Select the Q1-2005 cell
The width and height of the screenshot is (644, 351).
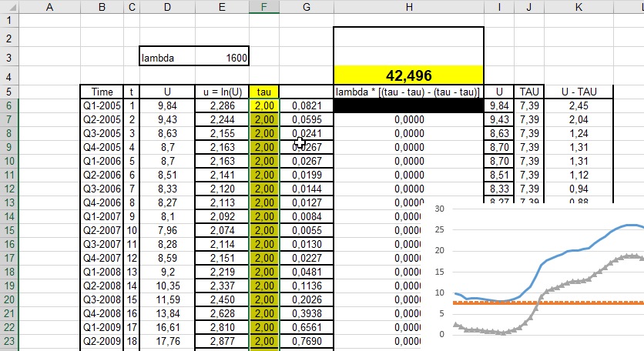click(x=102, y=106)
